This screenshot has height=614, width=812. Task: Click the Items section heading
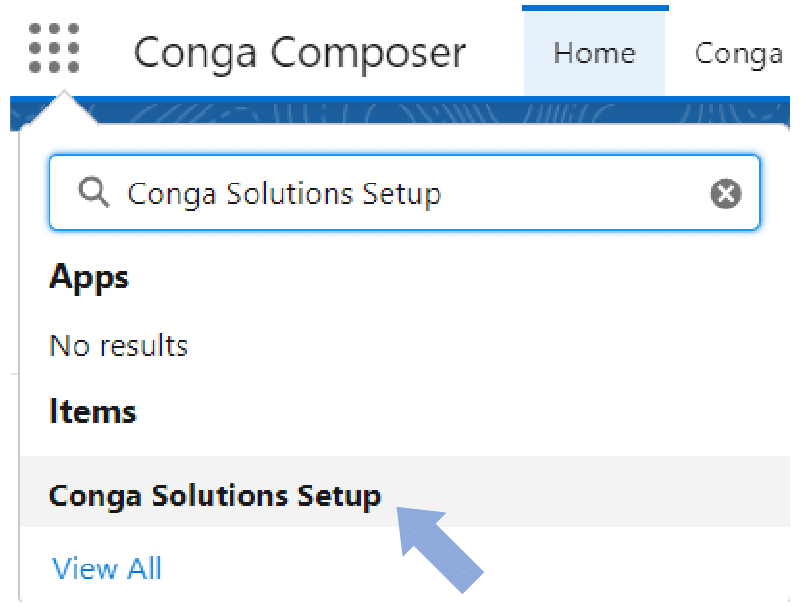pos(92,412)
